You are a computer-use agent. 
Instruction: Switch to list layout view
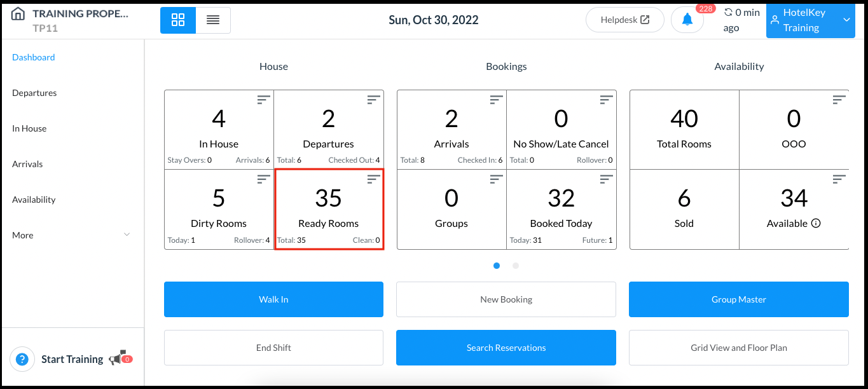[212, 20]
